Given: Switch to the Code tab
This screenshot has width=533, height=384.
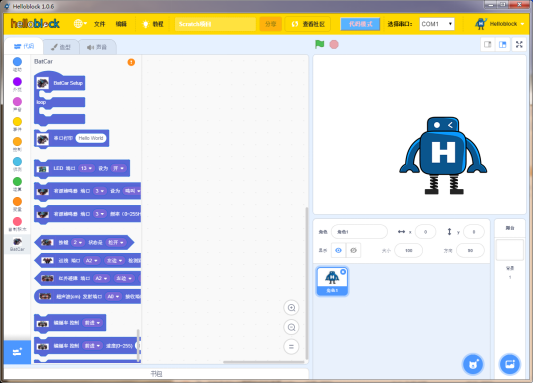Looking at the screenshot, I should point(24,47).
